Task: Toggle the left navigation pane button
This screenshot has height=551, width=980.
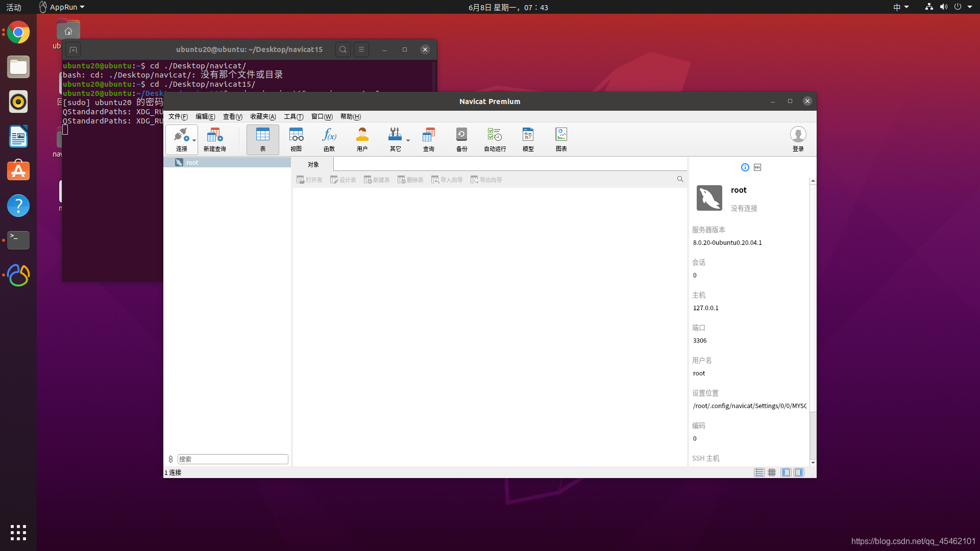Action: 786,472
